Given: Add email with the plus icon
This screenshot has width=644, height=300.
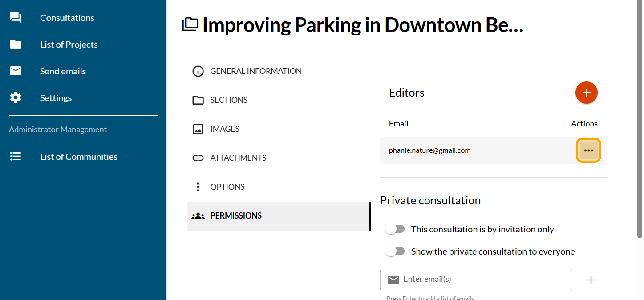Looking at the screenshot, I should (x=591, y=280).
